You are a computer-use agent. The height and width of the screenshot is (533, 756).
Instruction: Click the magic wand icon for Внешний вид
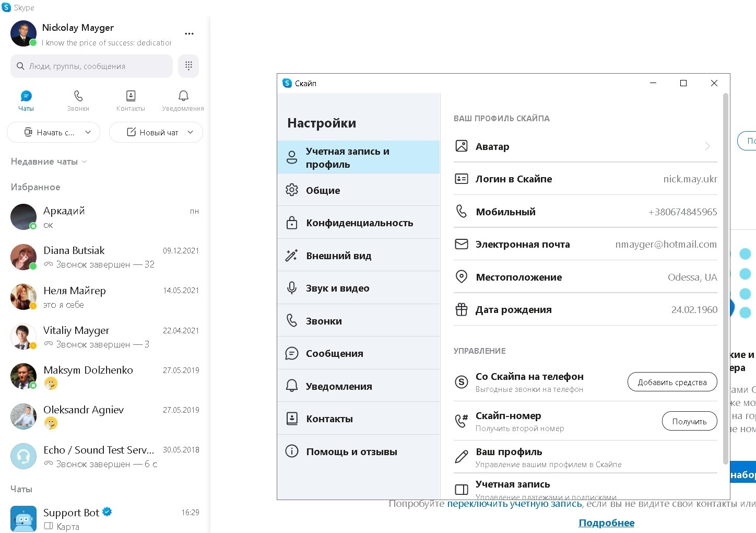(x=292, y=255)
